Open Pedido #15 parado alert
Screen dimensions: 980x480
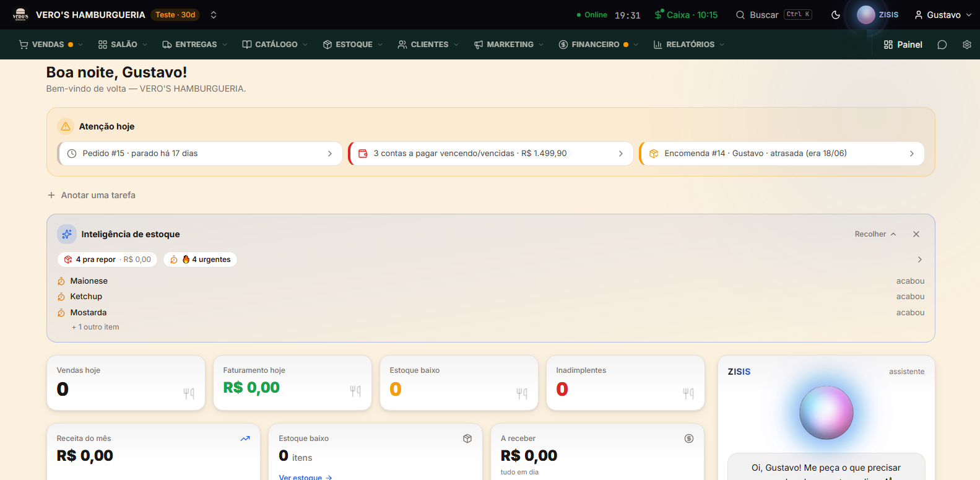tap(200, 154)
